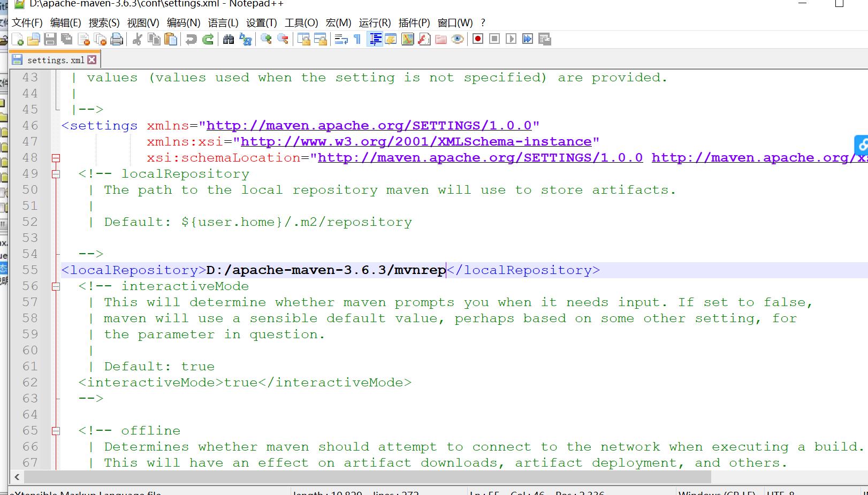The image size is (868, 495).
Task: Click the Copy toolbar icon
Action: (154, 39)
